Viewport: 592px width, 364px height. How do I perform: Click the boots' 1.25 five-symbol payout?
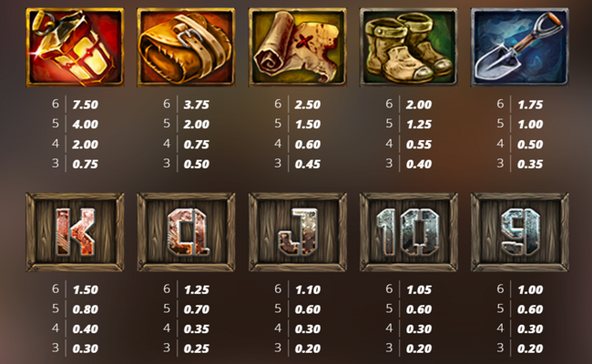click(419, 124)
